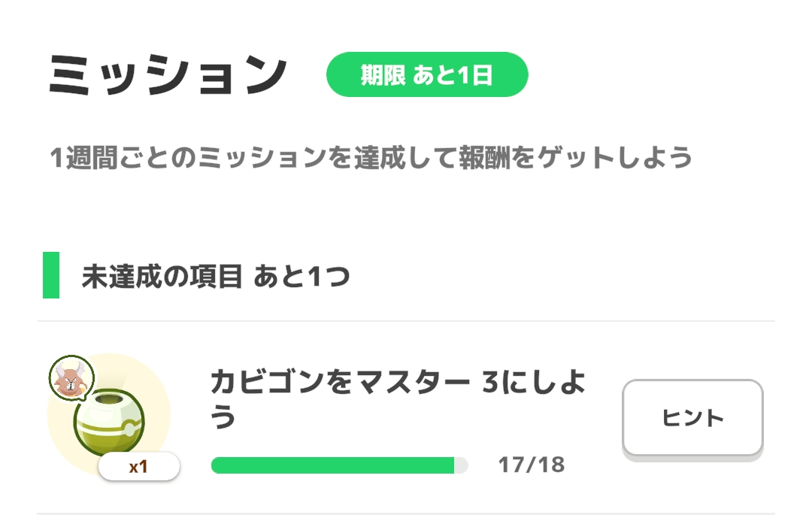Image resolution: width=812 pixels, height=530 pixels.
Task: Click the うon mission title's second line
Action: (x=223, y=417)
